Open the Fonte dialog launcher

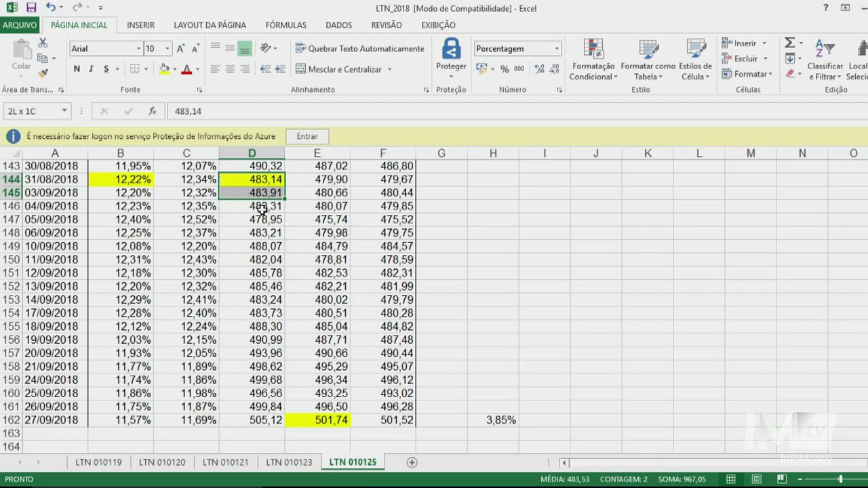point(199,89)
